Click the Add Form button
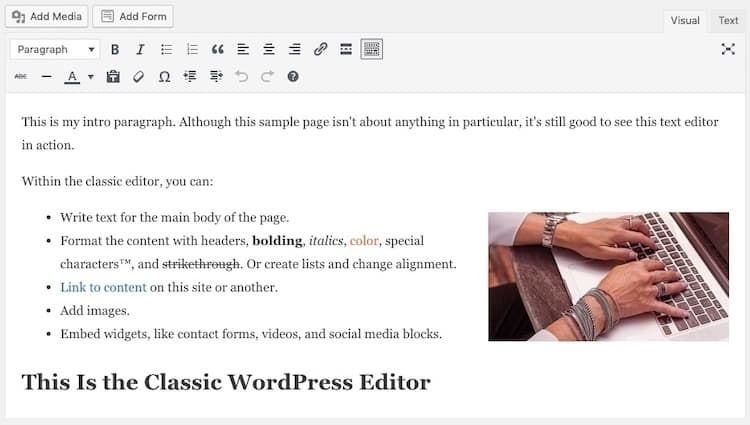This screenshot has height=425, width=750. pos(133,16)
